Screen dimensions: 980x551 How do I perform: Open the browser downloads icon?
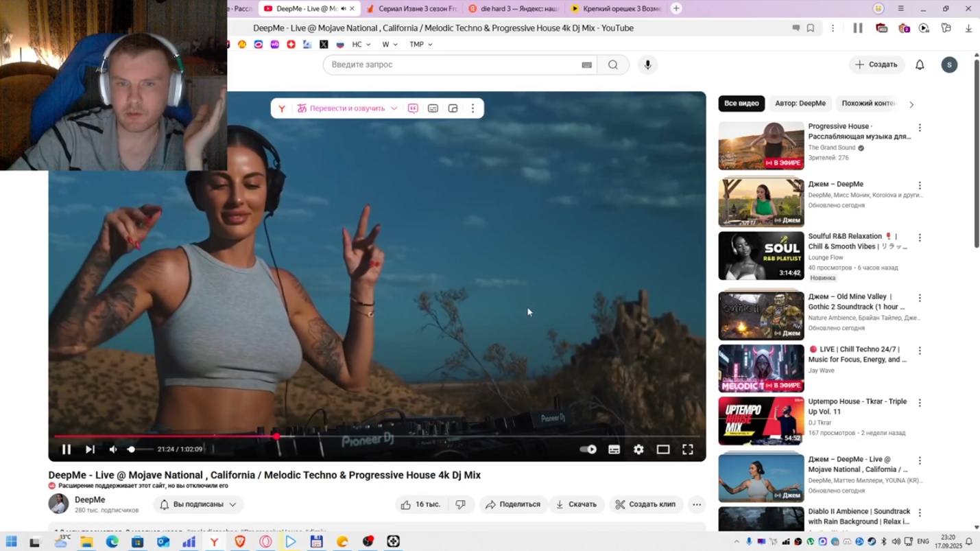[x=968, y=28]
